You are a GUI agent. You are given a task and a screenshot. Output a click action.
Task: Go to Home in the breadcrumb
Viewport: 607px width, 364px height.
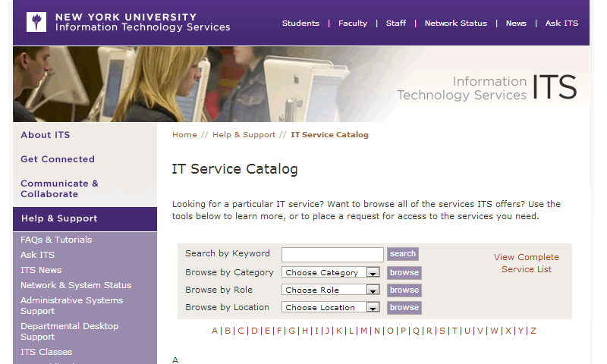coord(184,135)
